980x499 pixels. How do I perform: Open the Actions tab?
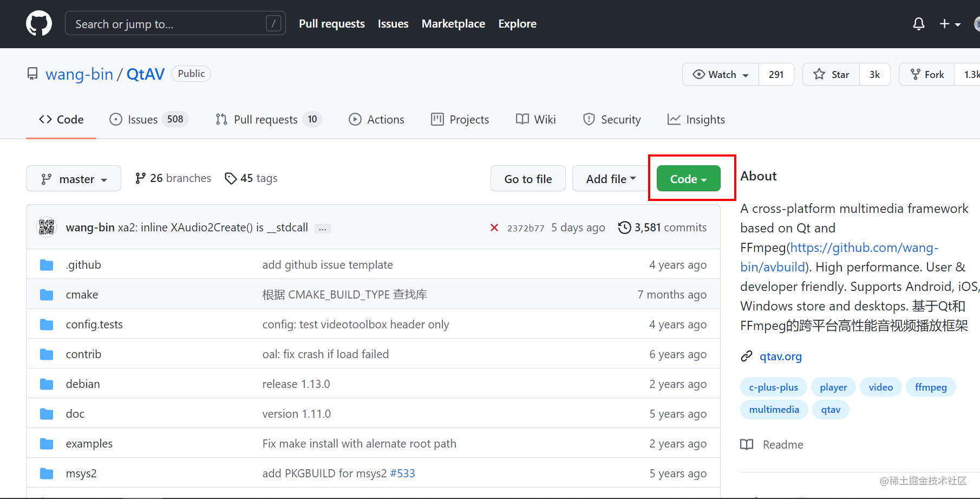tap(377, 120)
